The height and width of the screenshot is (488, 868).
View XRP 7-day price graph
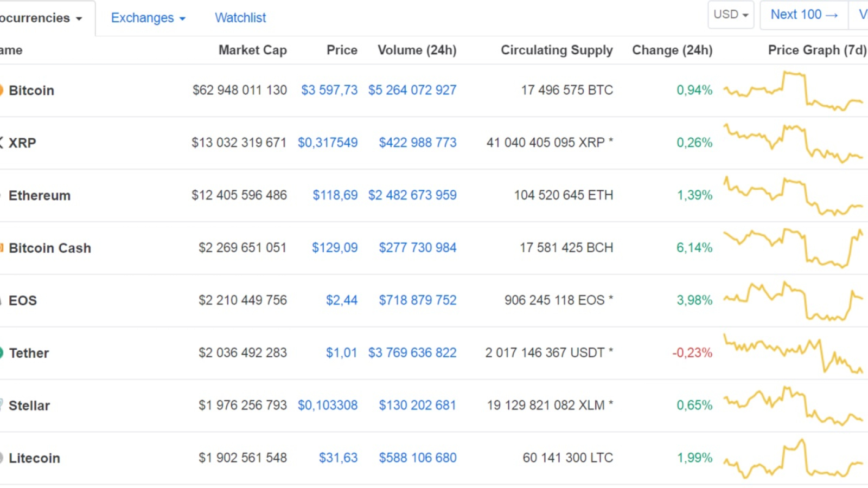[793, 143]
